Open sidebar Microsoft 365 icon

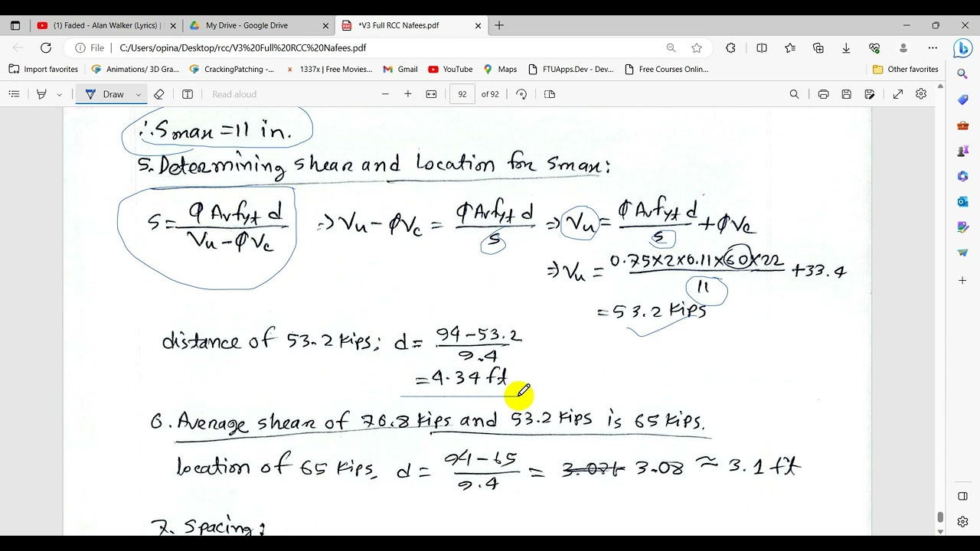coord(962,176)
